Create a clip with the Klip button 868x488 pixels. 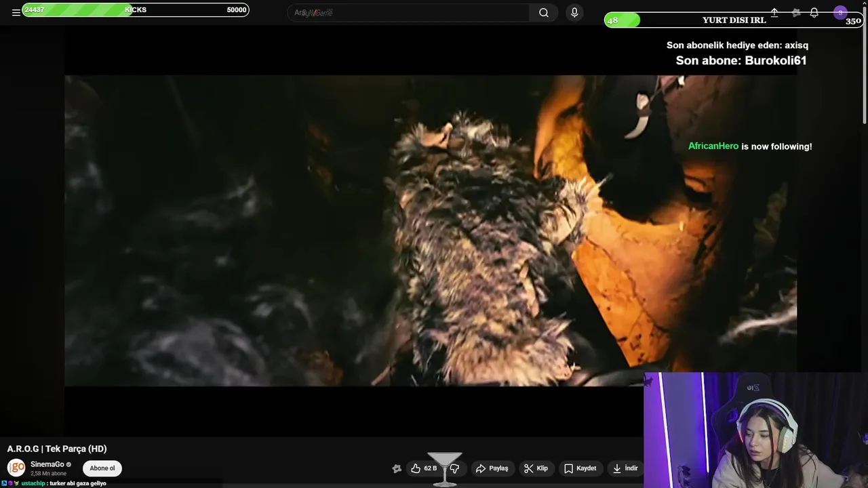click(536, 468)
